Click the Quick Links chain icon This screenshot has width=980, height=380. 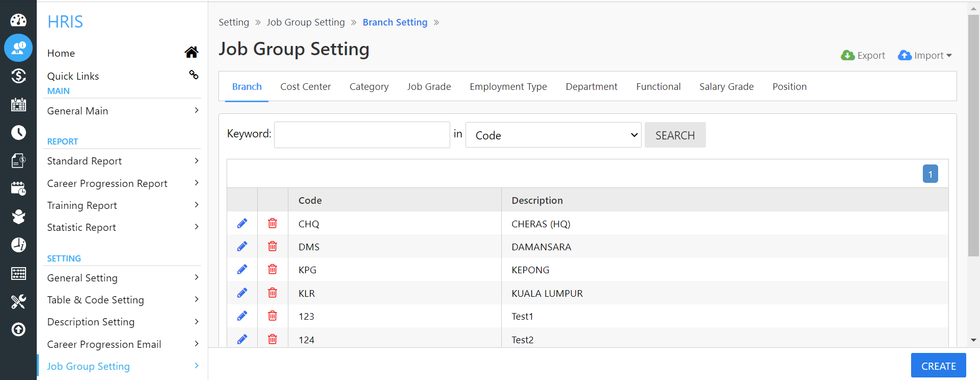(x=193, y=75)
